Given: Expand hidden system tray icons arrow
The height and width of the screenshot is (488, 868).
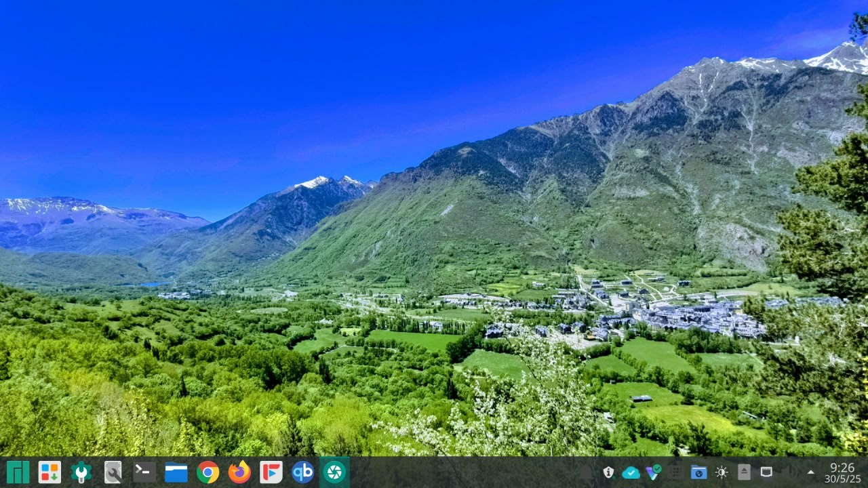Looking at the screenshot, I should (x=810, y=472).
